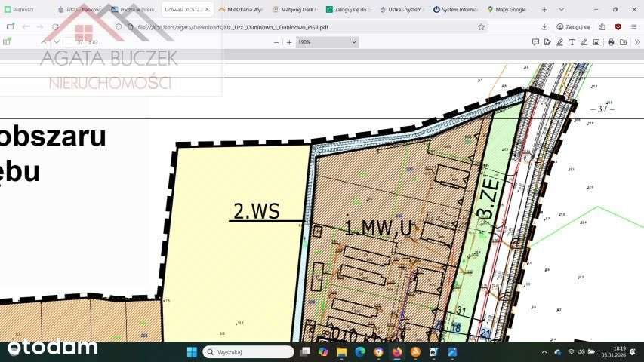Switch to the Zaloguj się do tab

point(349,10)
